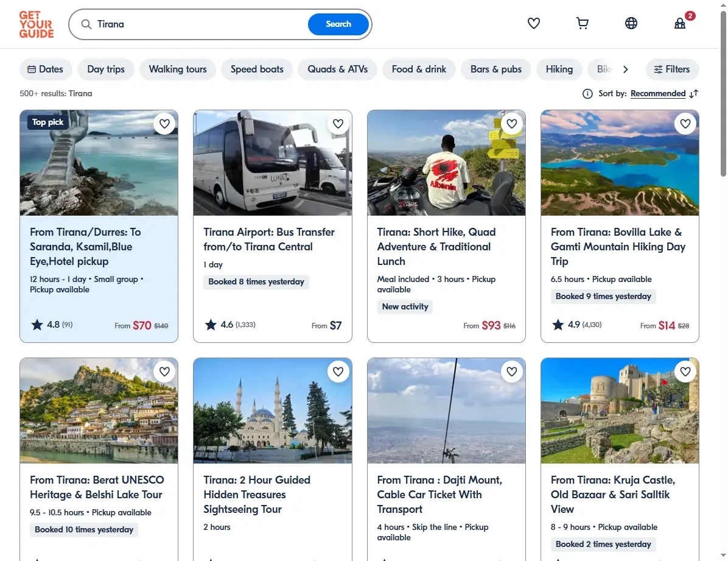Click the blue Search button
Screen dimensions: 728x561
pyautogui.click(x=338, y=24)
